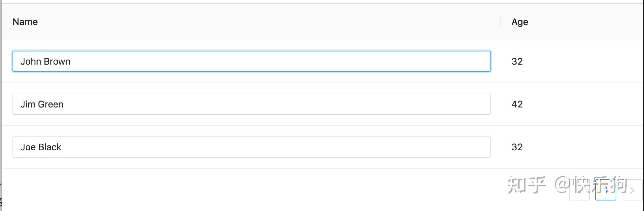Click the Age column header
644x211 pixels.
pyautogui.click(x=520, y=22)
